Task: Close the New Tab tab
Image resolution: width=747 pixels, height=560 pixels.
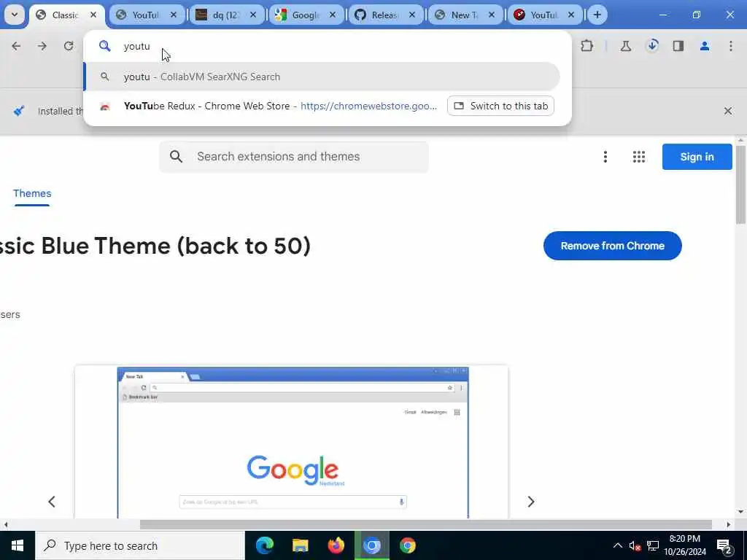Action: point(492,15)
